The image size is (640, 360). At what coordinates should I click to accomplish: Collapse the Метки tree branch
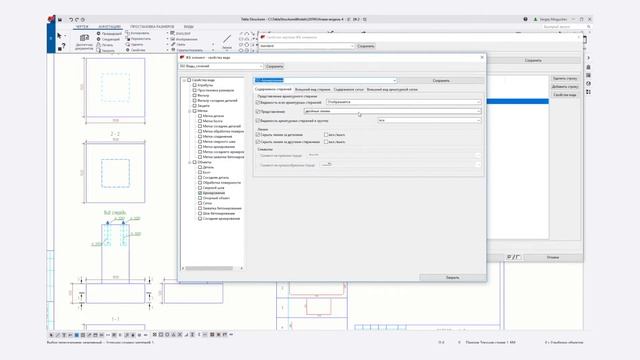[x=189, y=111]
